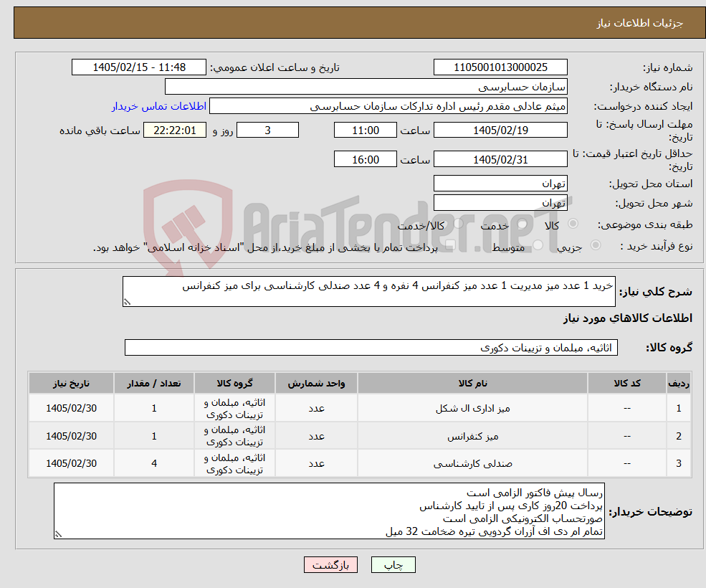Click the گروه کالا column header

(x=234, y=383)
